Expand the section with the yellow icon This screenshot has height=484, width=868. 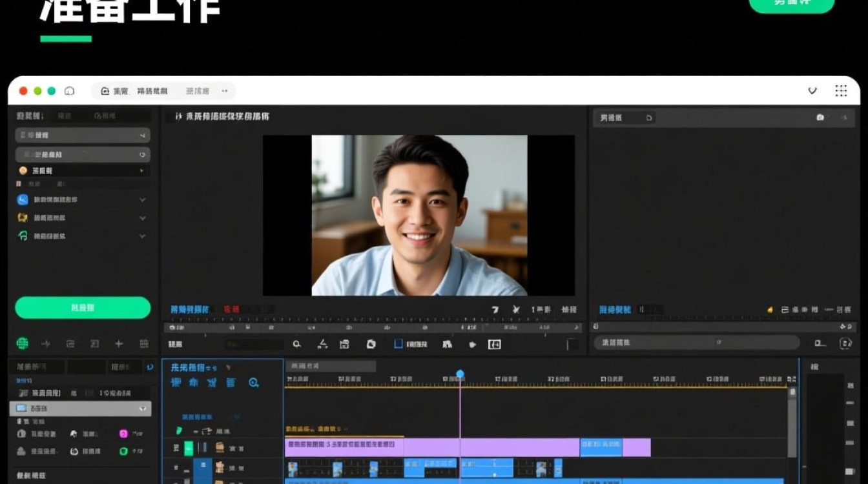[83, 218]
